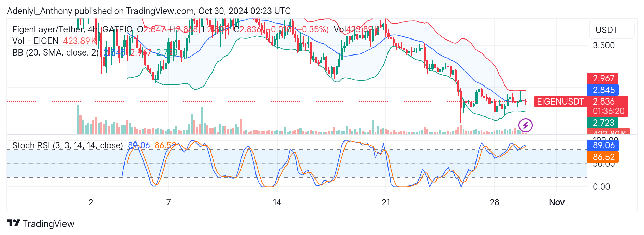Select the blue 2.845 basis price label
Image resolution: width=644 pixels, height=235 pixels.
pyautogui.click(x=603, y=90)
